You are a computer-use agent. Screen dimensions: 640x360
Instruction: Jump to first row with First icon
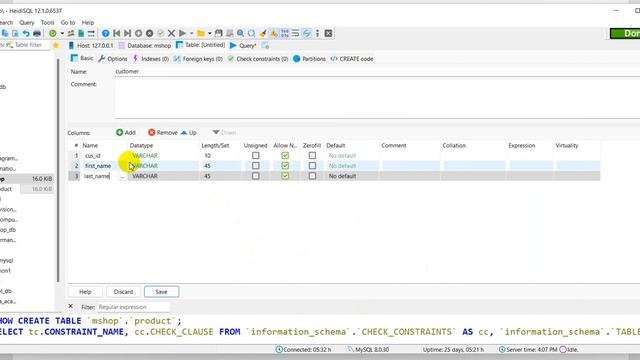[117, 33]
